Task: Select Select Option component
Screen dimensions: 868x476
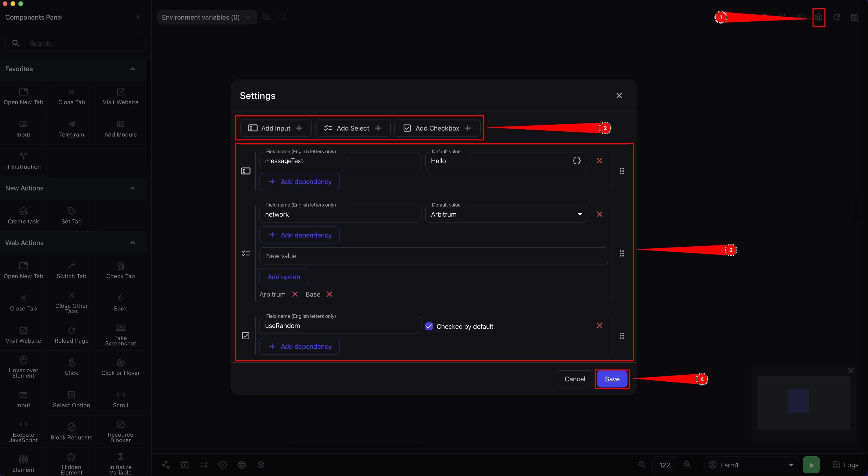Action: (x=71, y=400)
